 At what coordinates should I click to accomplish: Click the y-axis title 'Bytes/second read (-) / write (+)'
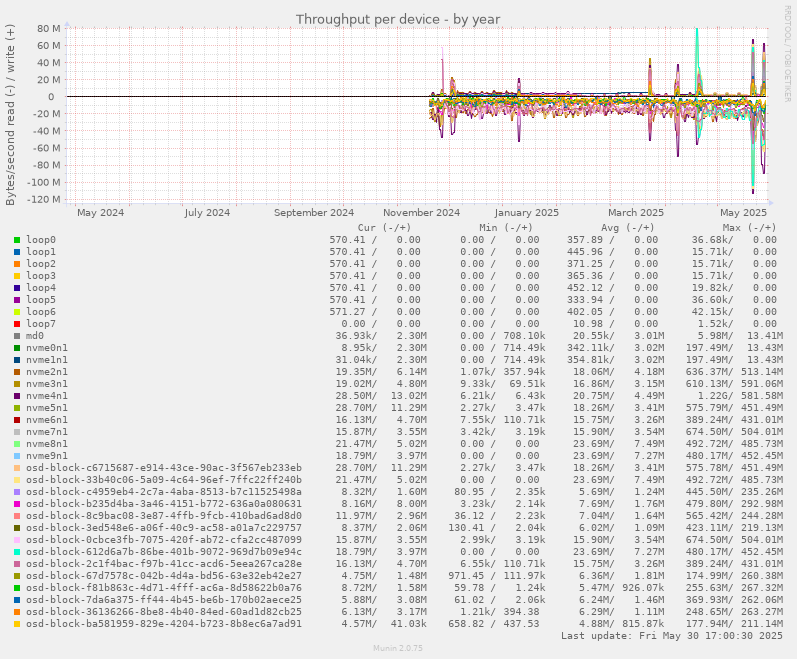click(10, 114)
